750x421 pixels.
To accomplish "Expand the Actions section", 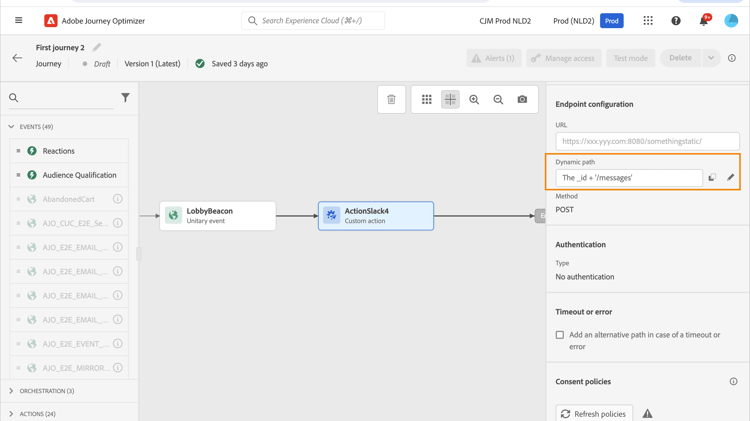I will [x=11, y=414].
